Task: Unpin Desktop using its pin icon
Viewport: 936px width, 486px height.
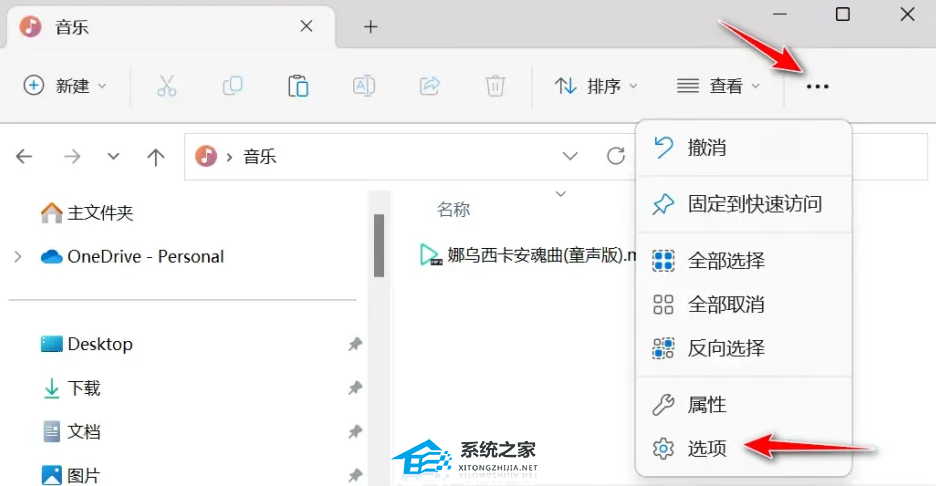Action: tap(355, 344)
